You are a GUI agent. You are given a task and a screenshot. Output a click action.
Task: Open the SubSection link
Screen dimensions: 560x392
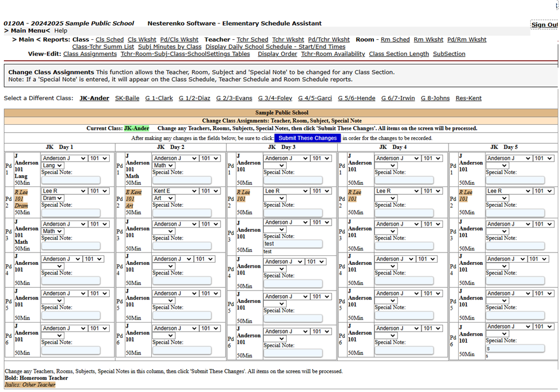(449, 54)
